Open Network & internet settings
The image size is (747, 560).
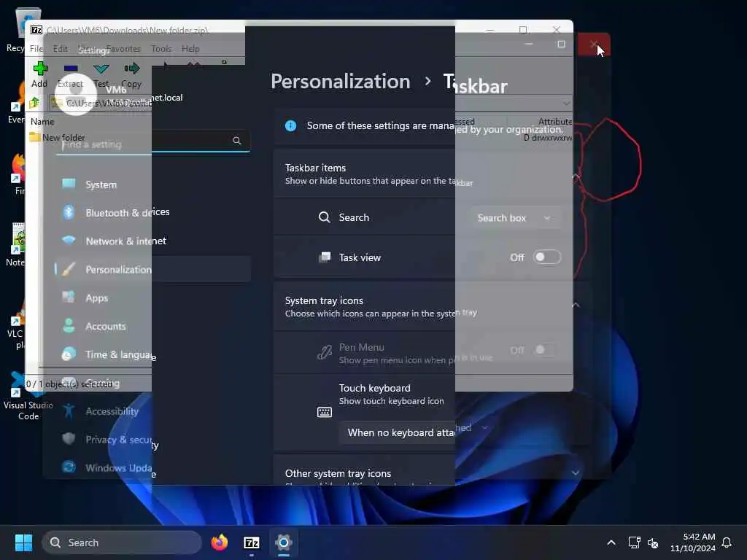click(152, 241)
